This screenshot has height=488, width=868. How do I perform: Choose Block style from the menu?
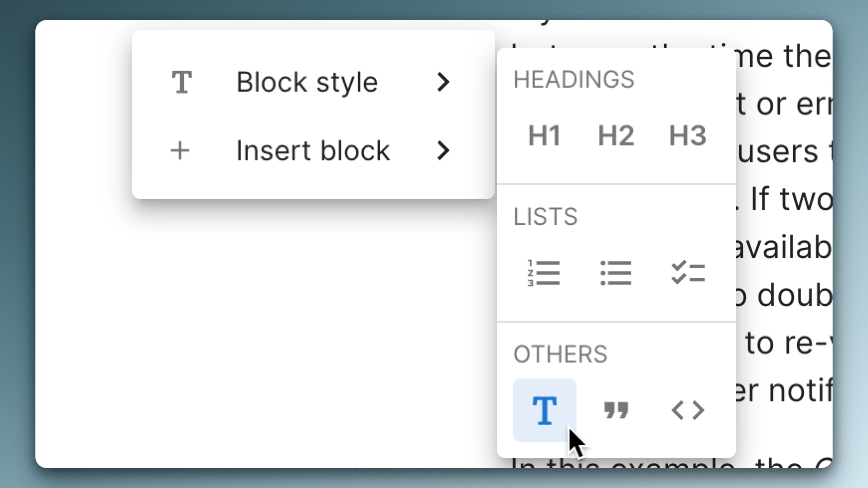coord(307,82)
